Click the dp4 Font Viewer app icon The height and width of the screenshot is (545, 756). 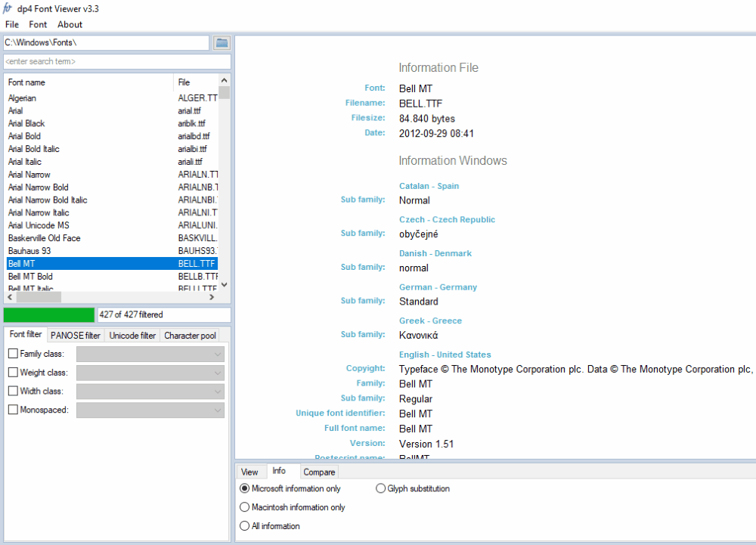[x=8, y=8]
